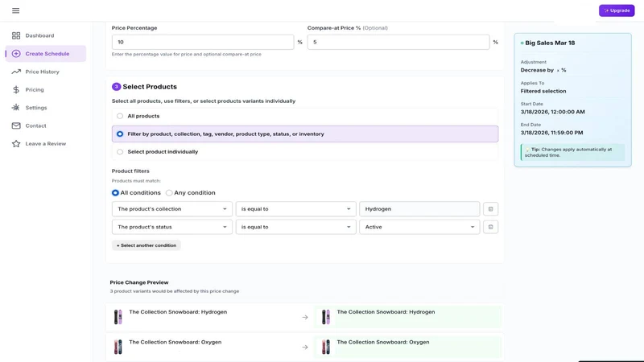
Task: Click the Decrease by % adjustment text
Action: click(543, 70)
